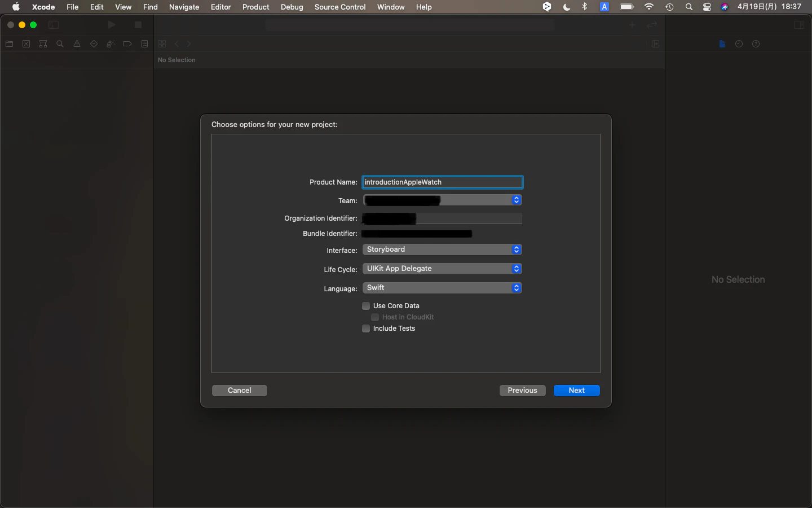Click the battery status icon
Viewport: 812px width, 508px height.
coord(626,7)
